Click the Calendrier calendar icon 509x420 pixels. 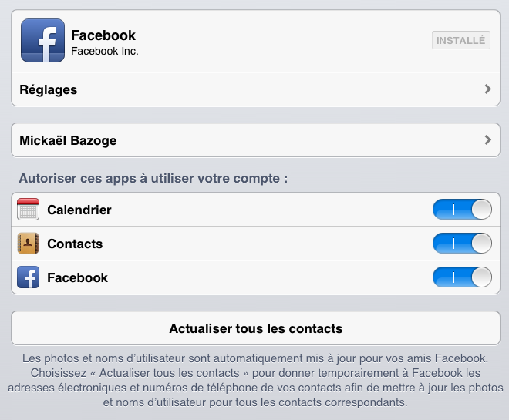[x=29, y=209]
